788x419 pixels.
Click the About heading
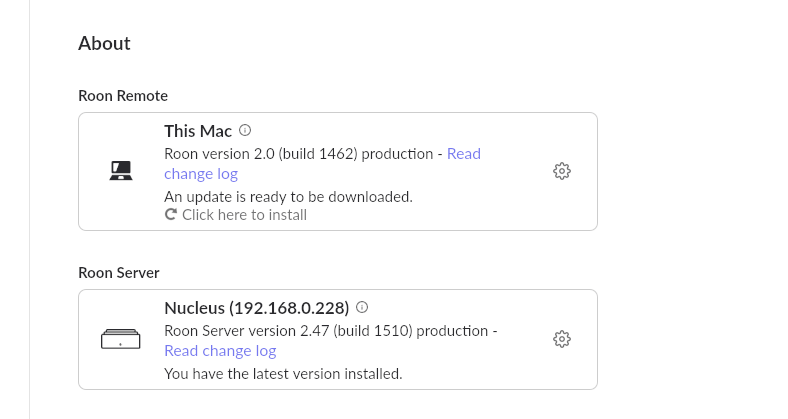[104, 43]
